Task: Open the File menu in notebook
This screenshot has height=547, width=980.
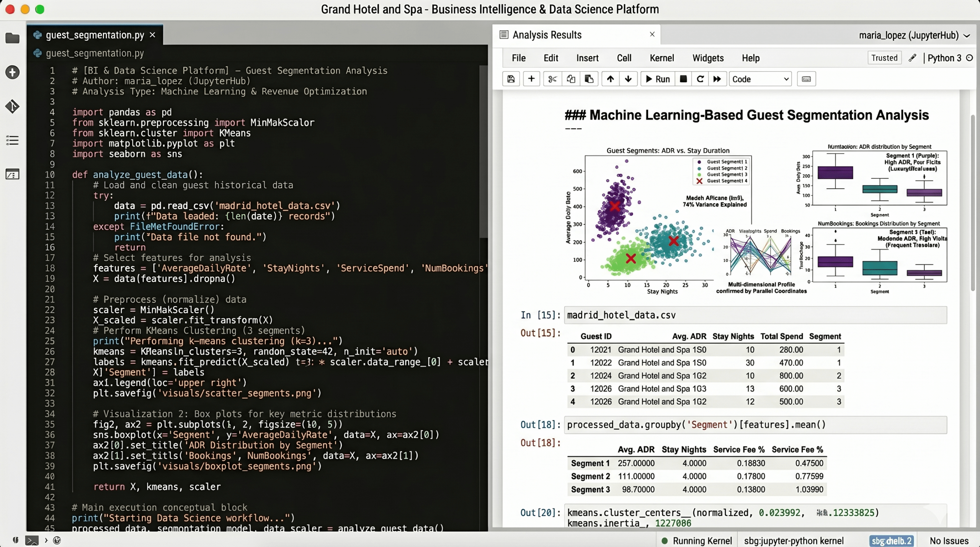Action: tap(519, 58)
